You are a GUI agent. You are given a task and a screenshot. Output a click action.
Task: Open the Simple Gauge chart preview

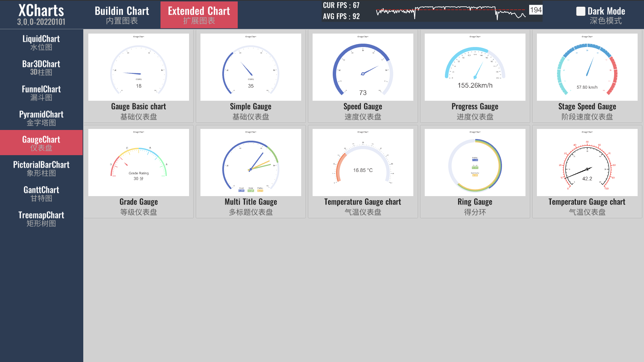(250, 76)
